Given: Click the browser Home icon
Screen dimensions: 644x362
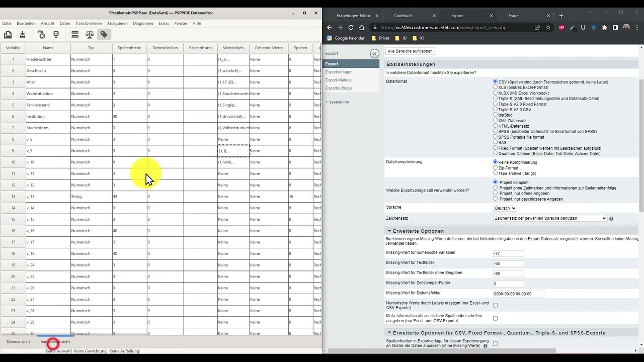Looking at the screenshot, I should click(x=361, y=28).
